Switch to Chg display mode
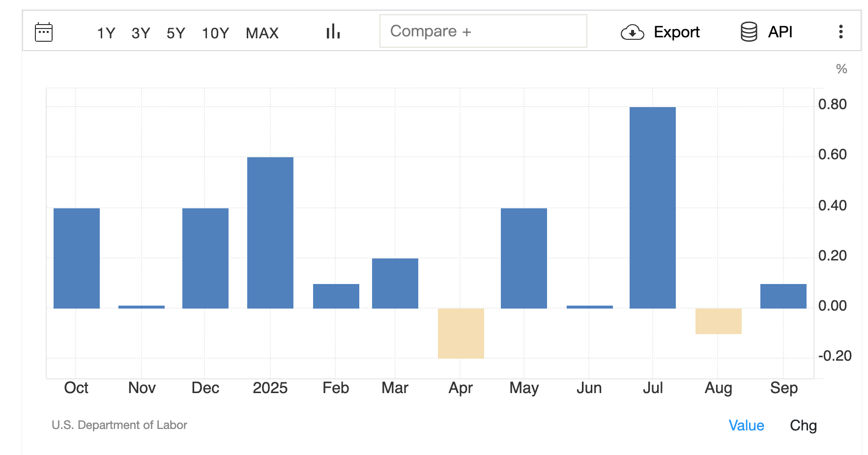868x455 pixels. tap(803, 426)
